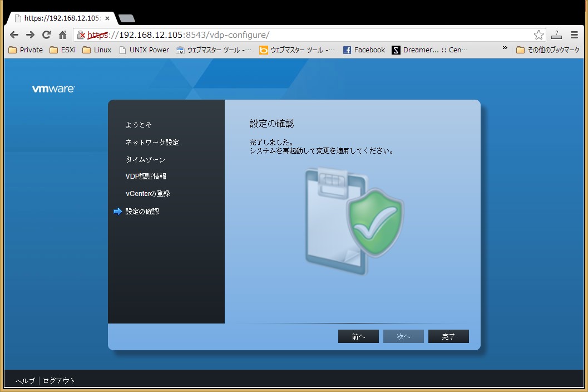
Task: Go back with the browser back arrow
Action: [14, 35]
